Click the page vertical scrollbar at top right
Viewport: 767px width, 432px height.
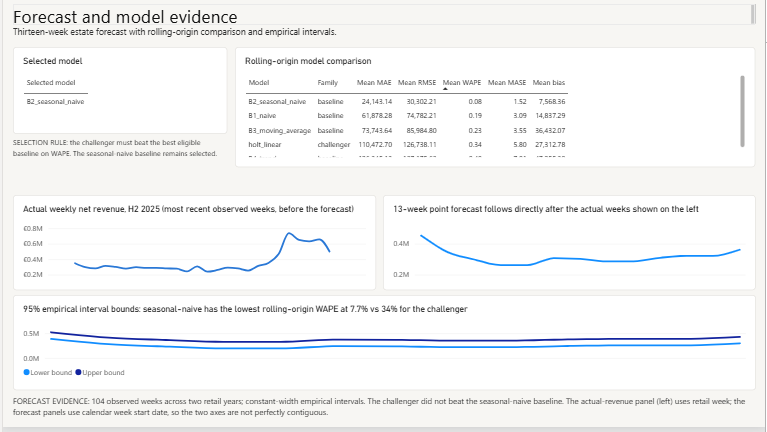tap(753, 14)
